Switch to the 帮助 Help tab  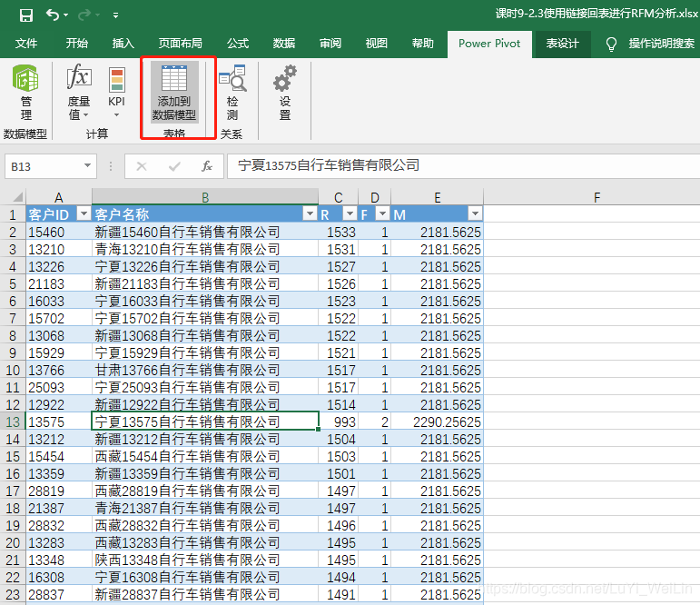click(423, 44)
